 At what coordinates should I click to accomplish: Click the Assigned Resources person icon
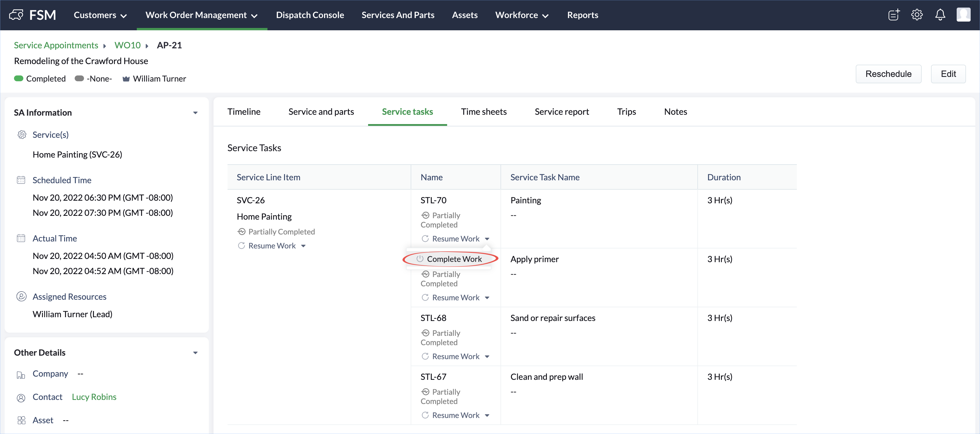pyautogui.click(x=21, y=297)
